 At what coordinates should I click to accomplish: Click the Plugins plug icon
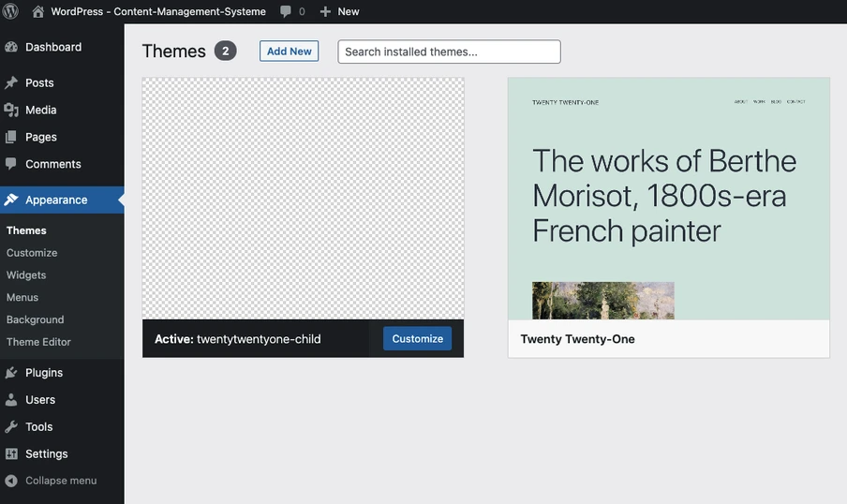click(11, 372)
